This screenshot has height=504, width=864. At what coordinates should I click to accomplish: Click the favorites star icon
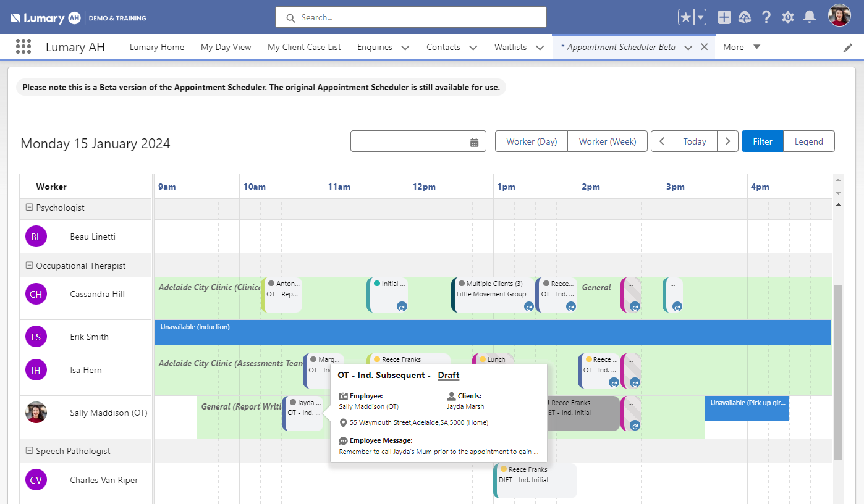(685, 17)
